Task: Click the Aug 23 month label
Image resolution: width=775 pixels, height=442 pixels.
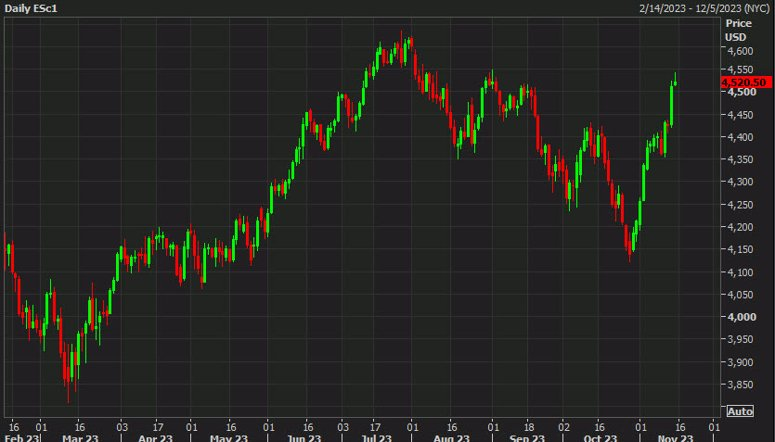Action: [x=450, y=438]
